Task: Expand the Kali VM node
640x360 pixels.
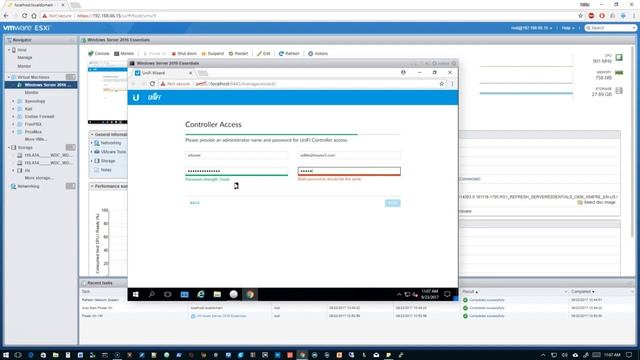Action: [x=13, y=109]
